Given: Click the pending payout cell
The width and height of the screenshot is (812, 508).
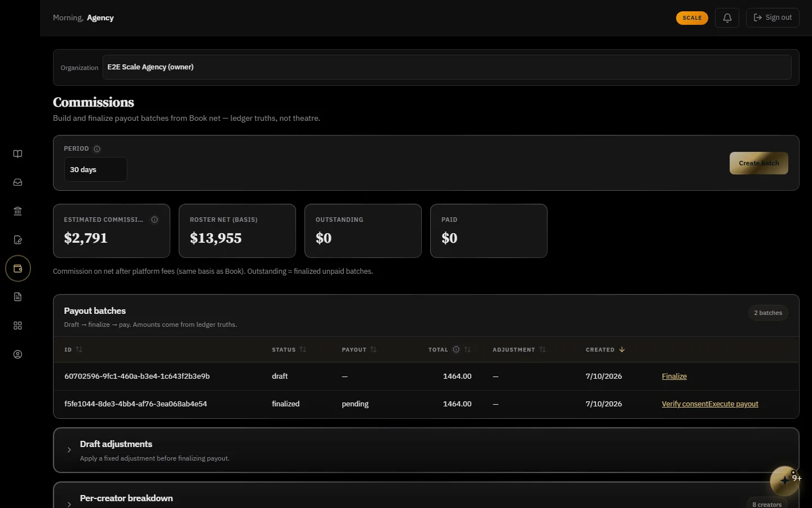Looking at the screenshot, I should coord(355,404).
